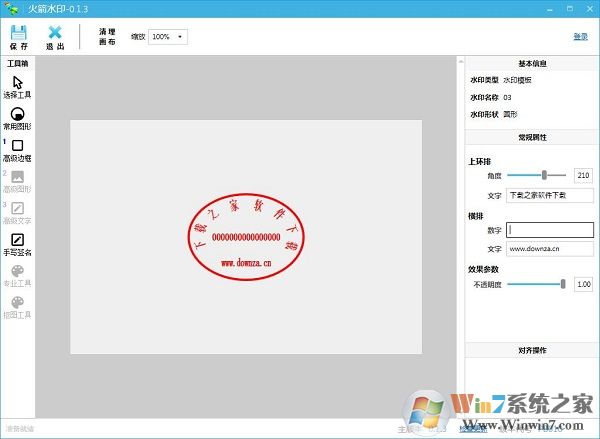Click the opacity value field showing 1.00
Screen dimensions: 600x439
[583, 284]
